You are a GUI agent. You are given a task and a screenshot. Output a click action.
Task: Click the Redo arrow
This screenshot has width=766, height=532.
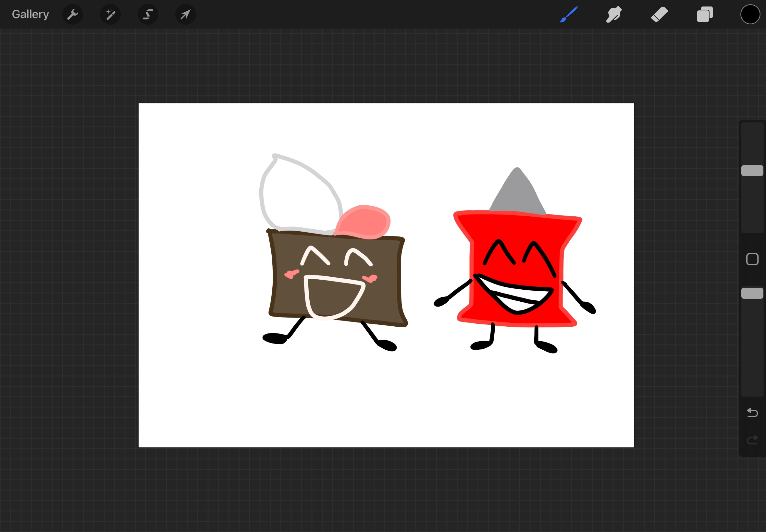(752, 440)
